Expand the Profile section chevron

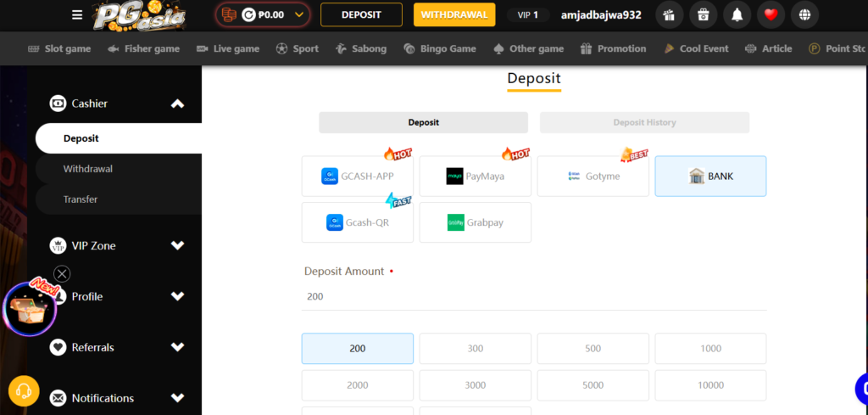click(x=177, y=296)
